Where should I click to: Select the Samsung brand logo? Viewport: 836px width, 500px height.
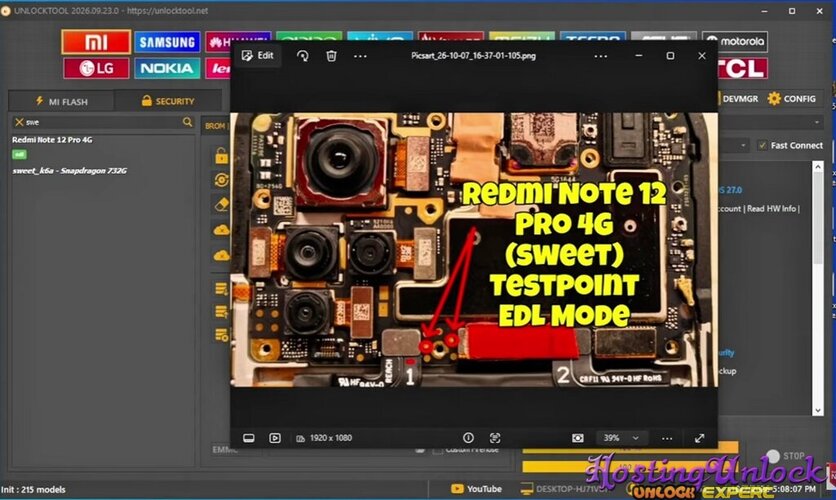pyautogui.click(x=167, y=42)
